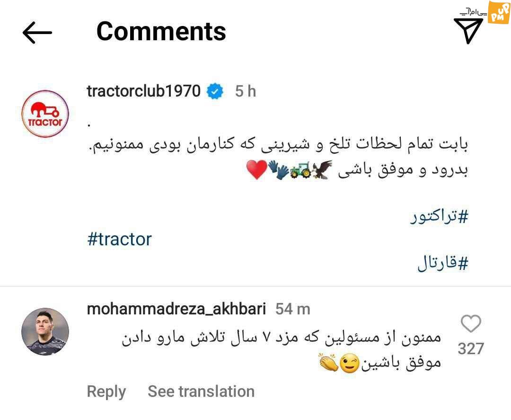Image resolution: width=511 pixels, height=420 pixels.
Task: View the 327 likes count
Action: click(471, 349)
